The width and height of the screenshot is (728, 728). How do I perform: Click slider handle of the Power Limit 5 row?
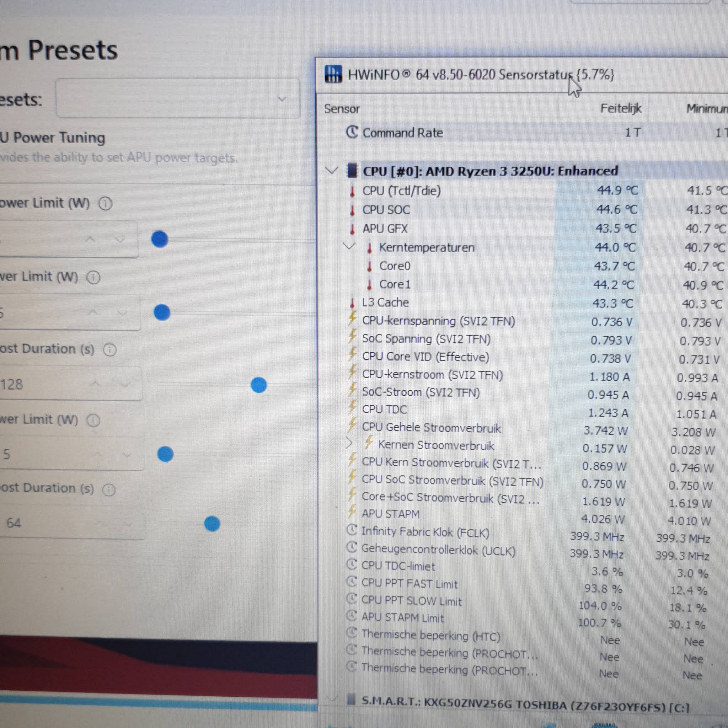point(165,454)
